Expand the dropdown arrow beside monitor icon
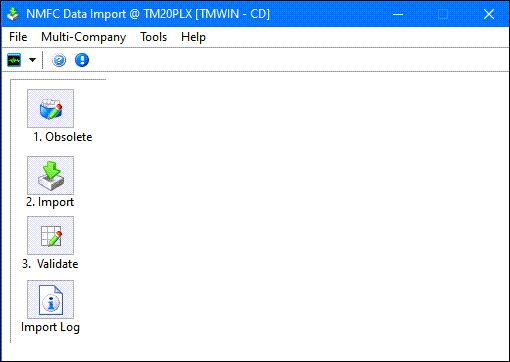Viewport: 510px width, 362px height. [32, 60]
